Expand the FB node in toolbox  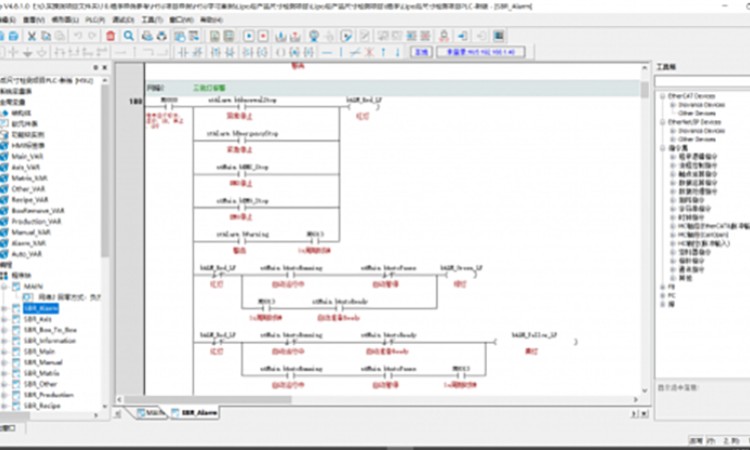661,286
